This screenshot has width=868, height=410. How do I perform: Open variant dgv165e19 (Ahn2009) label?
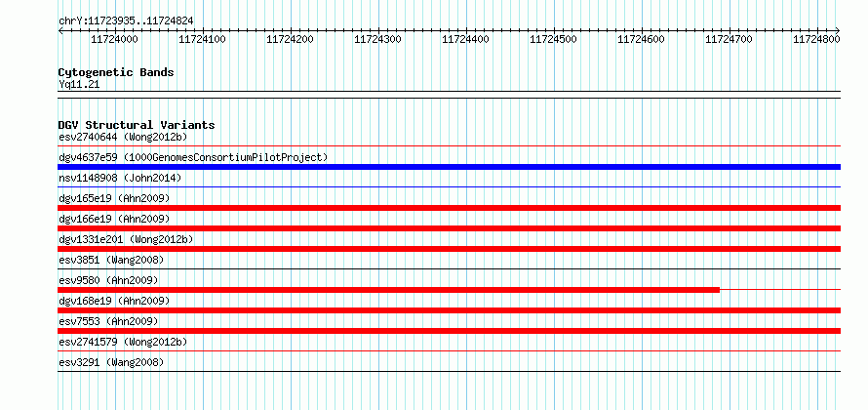click(x=114, y=198)
